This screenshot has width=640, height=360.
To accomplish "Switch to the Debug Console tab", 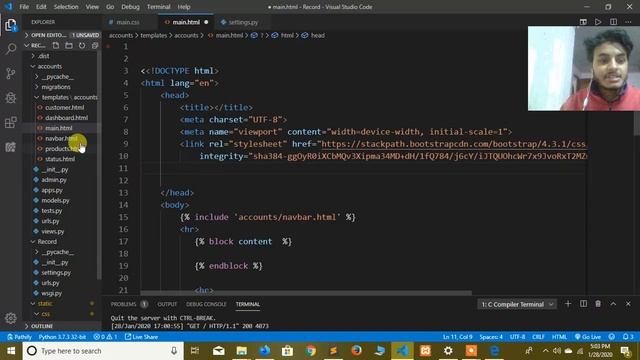I will [x=206, y=304].
